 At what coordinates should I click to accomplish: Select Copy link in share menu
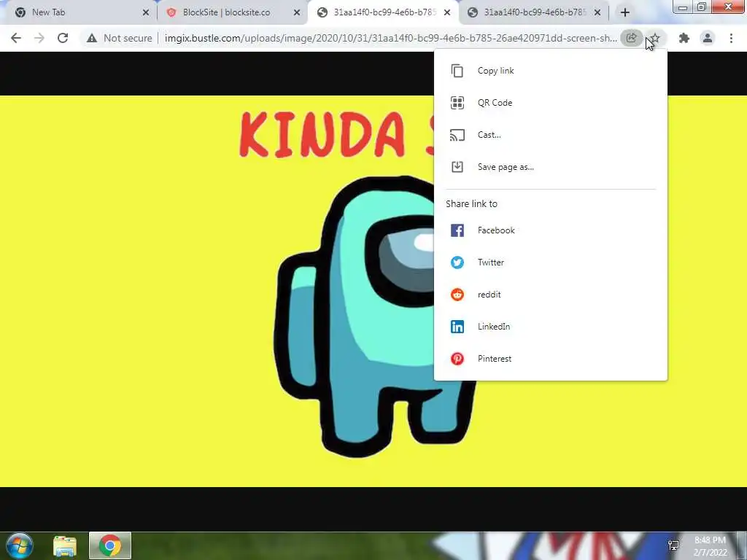[x=550, y=71]
